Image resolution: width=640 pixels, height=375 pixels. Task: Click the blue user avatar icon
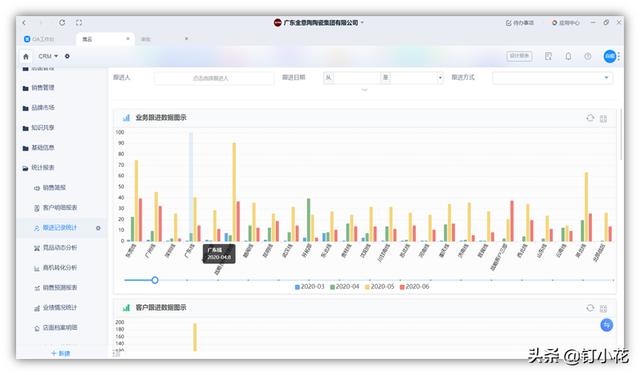609,56
